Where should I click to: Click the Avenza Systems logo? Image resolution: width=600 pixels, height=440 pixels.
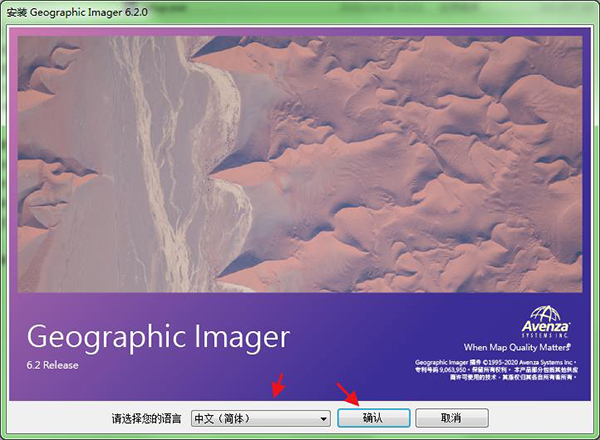(x=546, y=321)
